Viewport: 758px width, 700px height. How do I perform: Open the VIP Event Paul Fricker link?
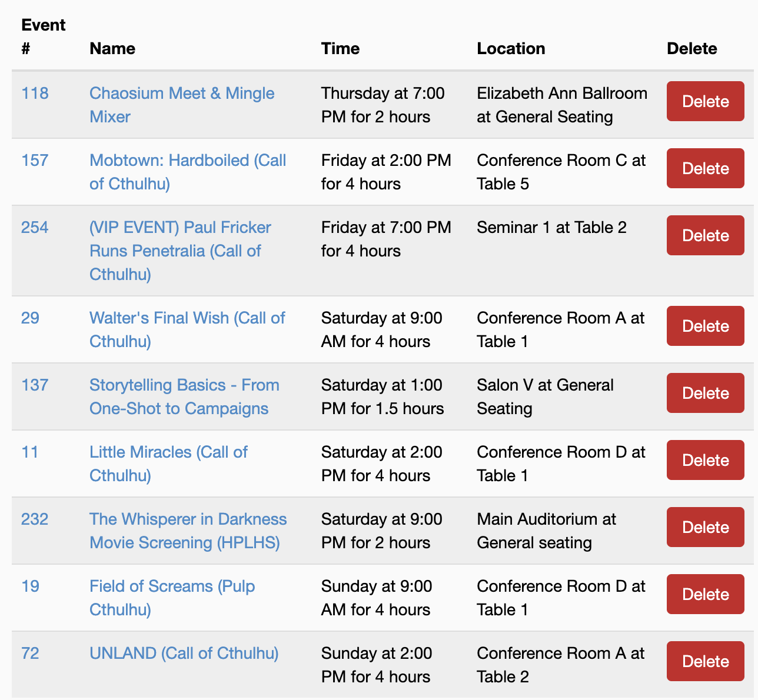coord(180,228)
